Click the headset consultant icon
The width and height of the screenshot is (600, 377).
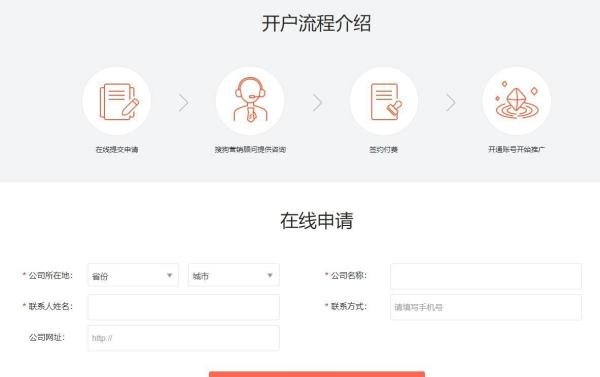tap(250, 101)
